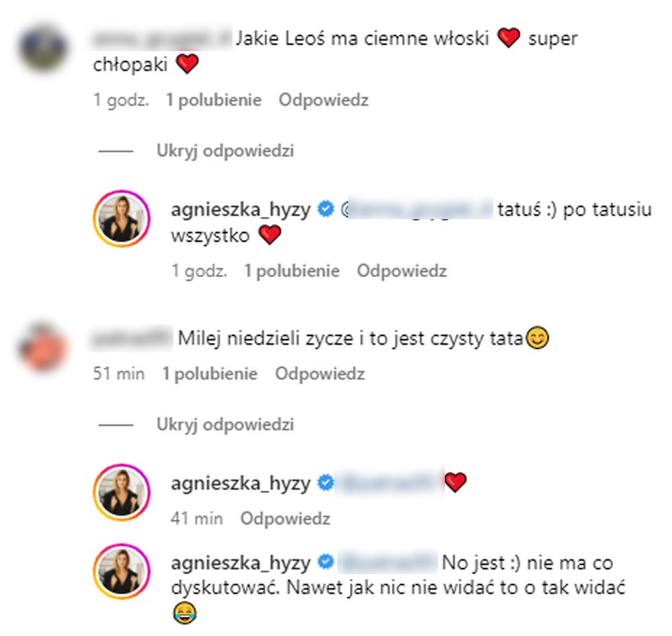Screen dimensions: 672x636
Task: Open agnieszka_hyzy avatar on tatuś reply
Action: (x=122, y=218)
